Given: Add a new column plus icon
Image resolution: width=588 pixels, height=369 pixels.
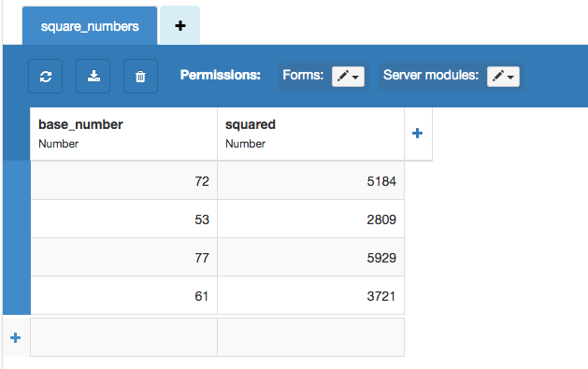Looking at the screenshot, I should coord(418,134).
